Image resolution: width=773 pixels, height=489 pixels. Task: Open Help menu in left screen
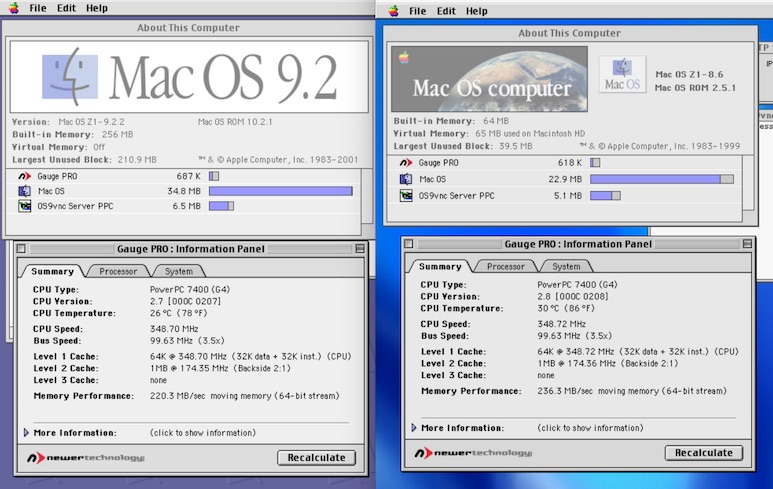(97, 8)
